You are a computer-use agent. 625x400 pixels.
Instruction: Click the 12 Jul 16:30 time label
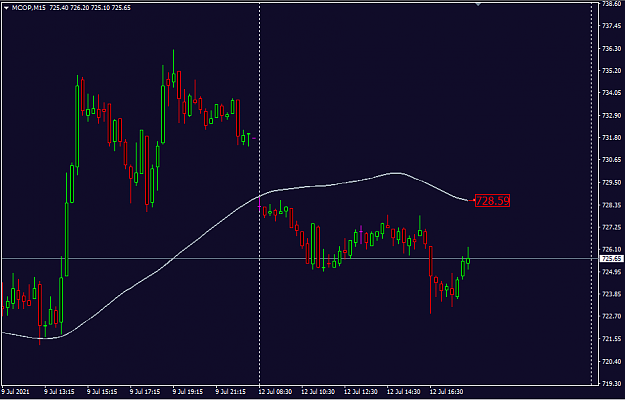[447, 392]
